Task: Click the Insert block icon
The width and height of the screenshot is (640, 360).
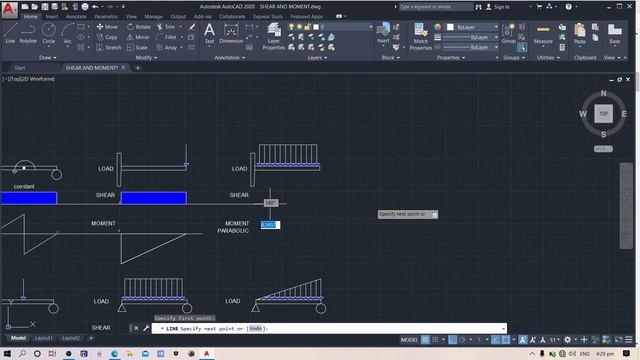Action: coord(383,33)
